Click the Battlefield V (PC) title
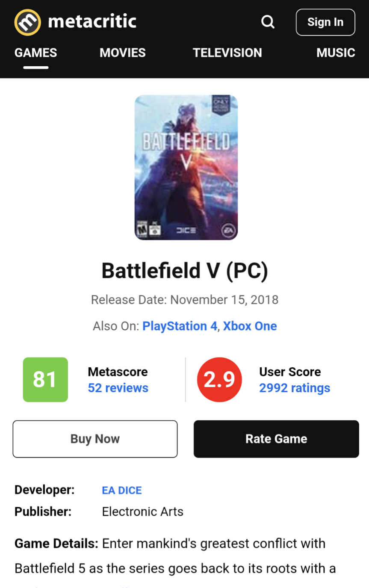This screenshot has width=369, height=588. (x=185, y=271)
